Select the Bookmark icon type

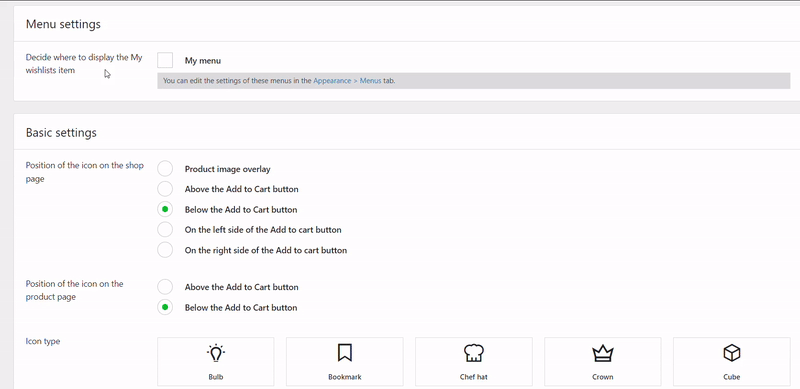[x=344, y=361]
